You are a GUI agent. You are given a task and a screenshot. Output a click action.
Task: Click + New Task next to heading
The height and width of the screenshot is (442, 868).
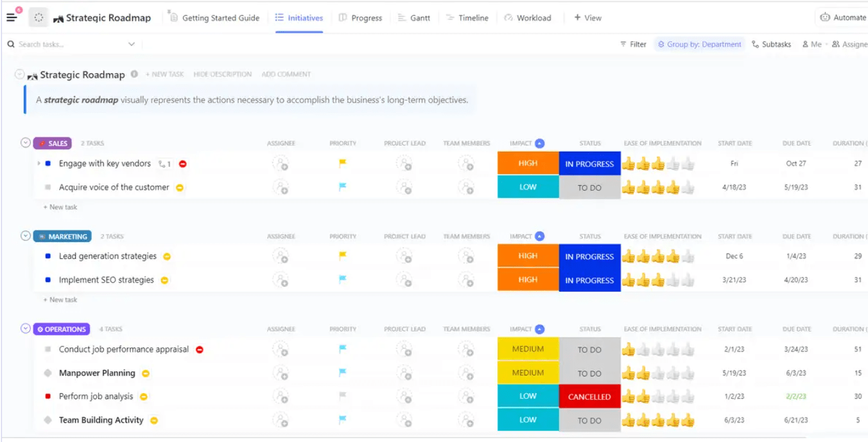point(165,75)
